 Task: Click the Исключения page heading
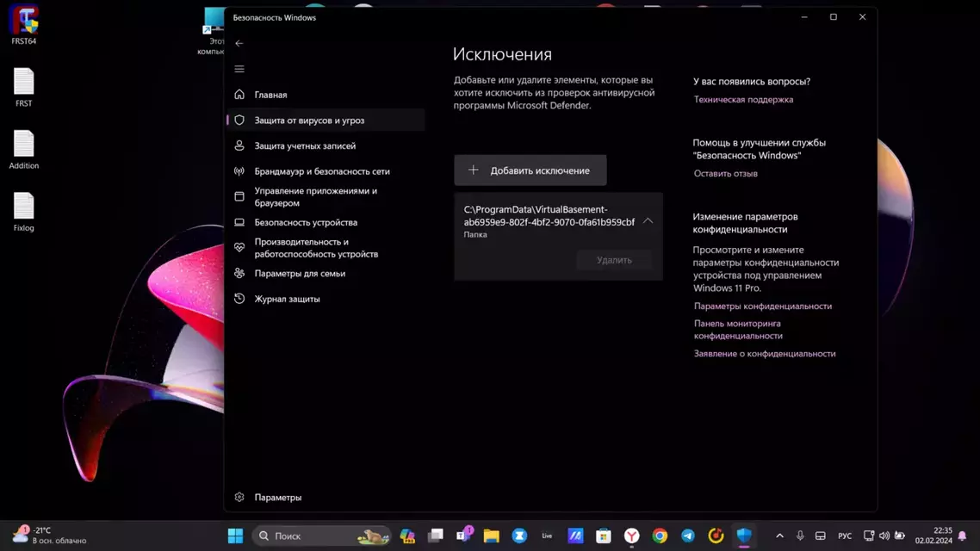click(503, 54)
